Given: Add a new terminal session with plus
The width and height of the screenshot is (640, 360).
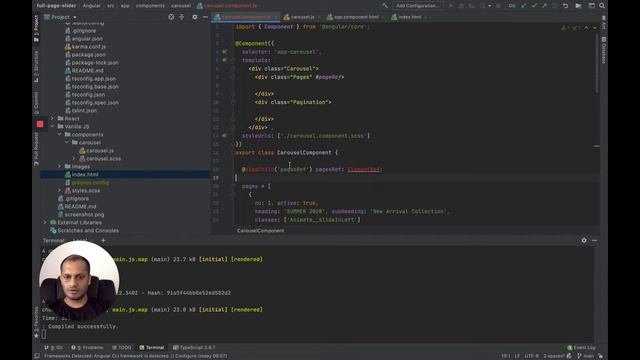Looking at the screenshot, I should click(103, 240).
